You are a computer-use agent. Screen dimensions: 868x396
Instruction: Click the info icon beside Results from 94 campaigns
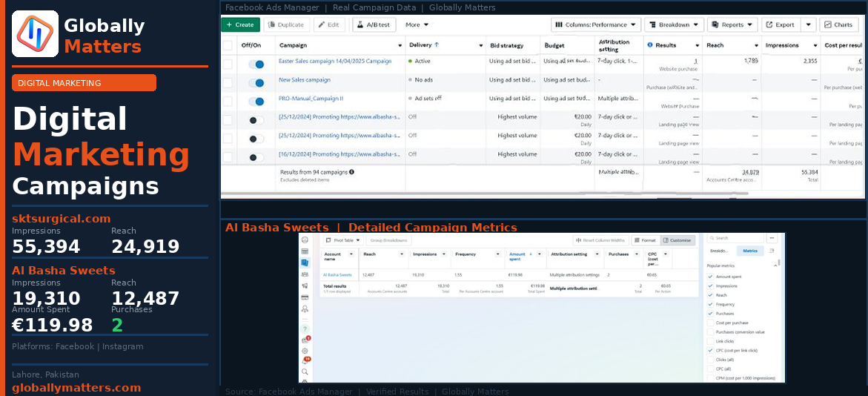click(x=351, y=172)
